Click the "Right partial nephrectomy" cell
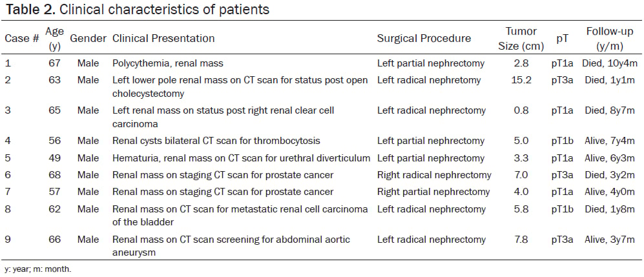Image resolution: width=644 pixels, height=277 pixels. pyautogui.click(x=433, y=192)
